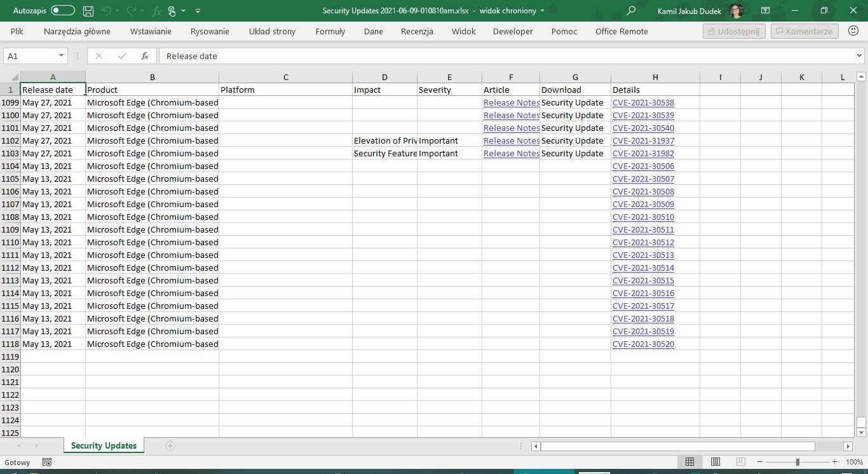Screen dimensions: 868x474
Task: Open the CVE-2021-30538 link
Action: click(643, 102)
